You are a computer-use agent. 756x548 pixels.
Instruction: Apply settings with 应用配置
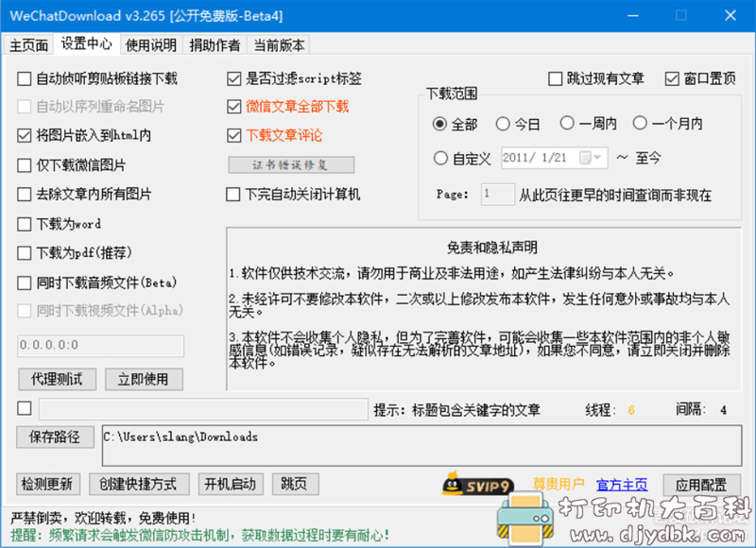click(701, 485)
